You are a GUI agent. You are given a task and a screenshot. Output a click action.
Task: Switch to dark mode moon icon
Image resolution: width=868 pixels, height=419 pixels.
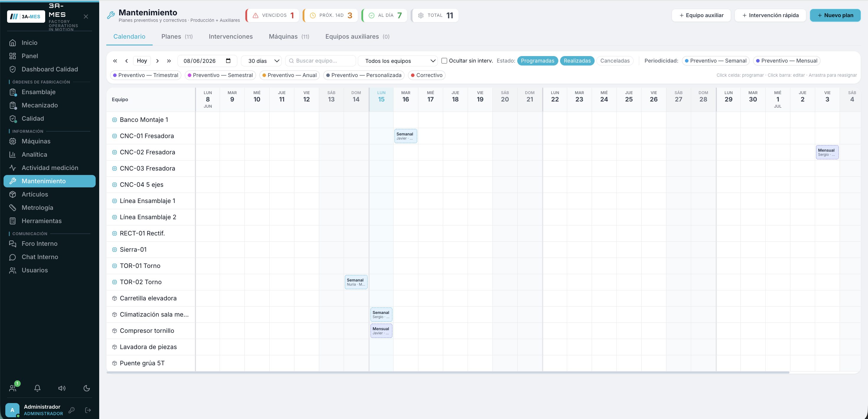[x=87, y=388]
